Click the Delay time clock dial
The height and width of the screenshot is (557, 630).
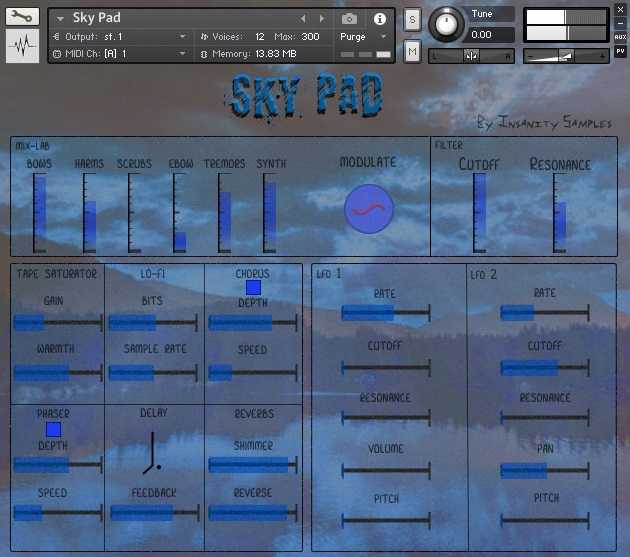click(153, 453)
